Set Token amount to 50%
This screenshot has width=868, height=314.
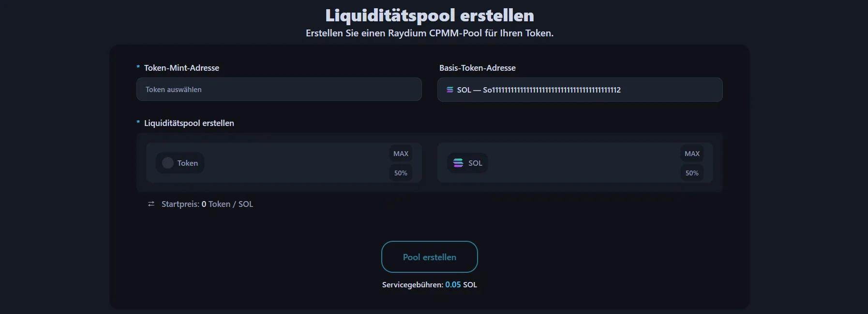(400, 173)
